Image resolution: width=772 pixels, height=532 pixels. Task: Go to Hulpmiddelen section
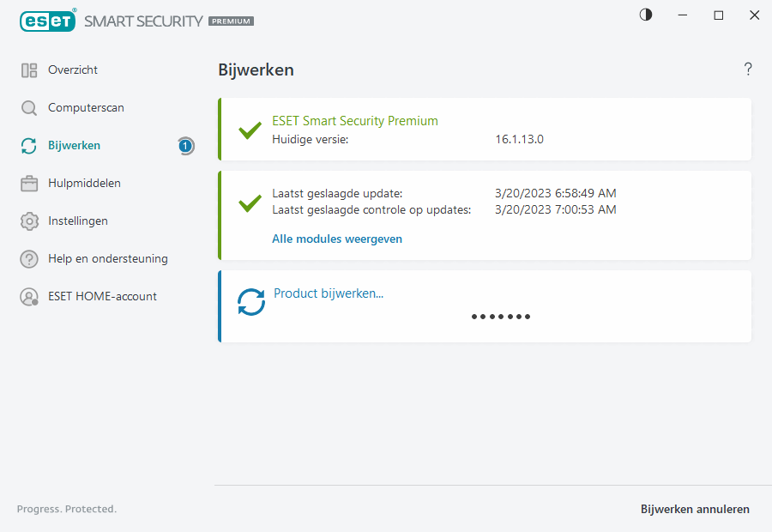click(x=84, y=184)
